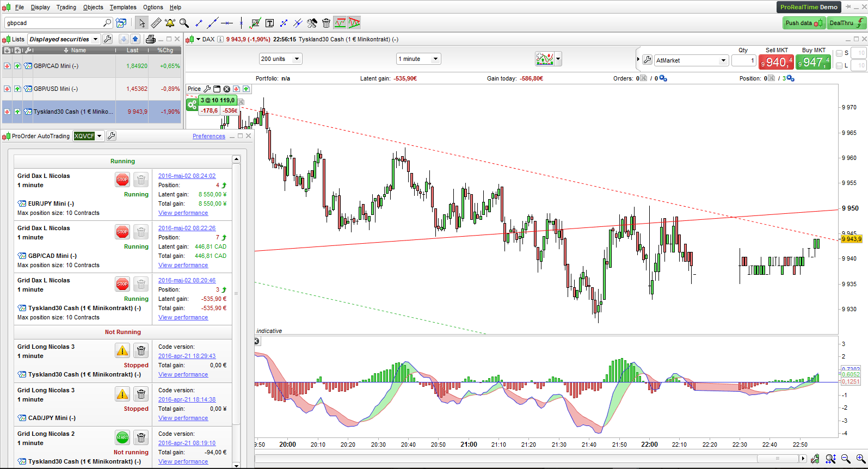868x469 pixels.
Task: Click the 2016-maj-02 08:22:26 date link
Action: click(187, 228)
